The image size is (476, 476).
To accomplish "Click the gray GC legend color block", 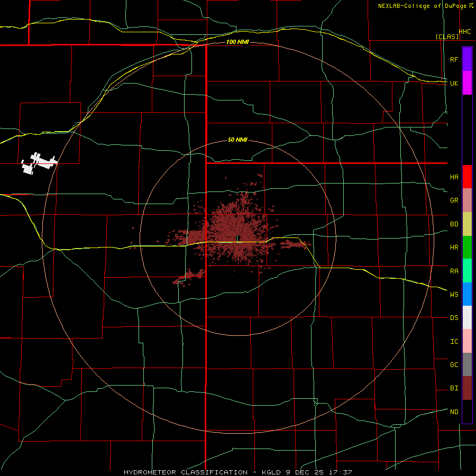I will pos(467,364).
